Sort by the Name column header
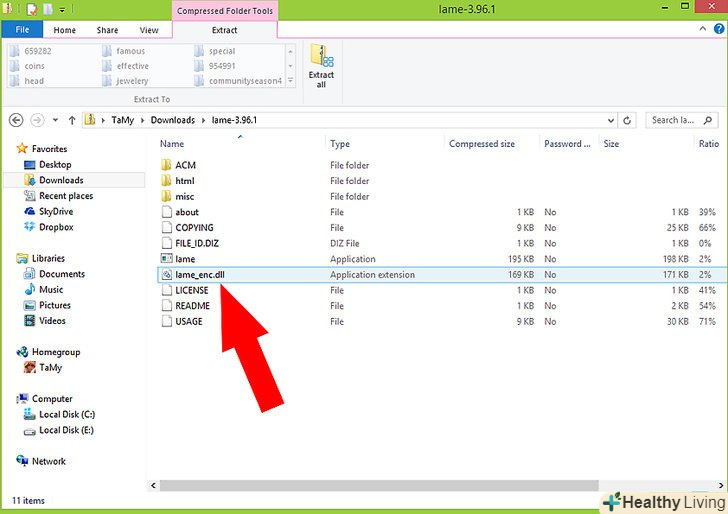This screenshot has height=514, width=728. [172, 144]
